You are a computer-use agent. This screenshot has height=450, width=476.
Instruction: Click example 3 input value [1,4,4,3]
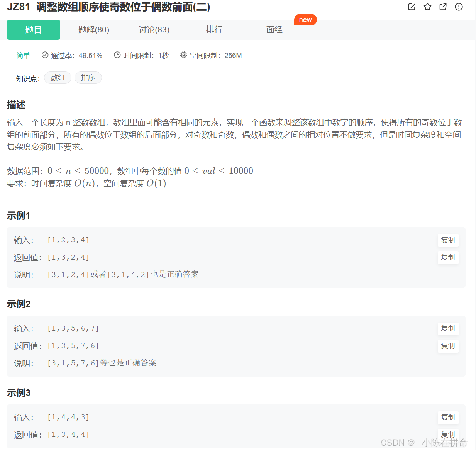pyautogui.click(x=68, y=417)
